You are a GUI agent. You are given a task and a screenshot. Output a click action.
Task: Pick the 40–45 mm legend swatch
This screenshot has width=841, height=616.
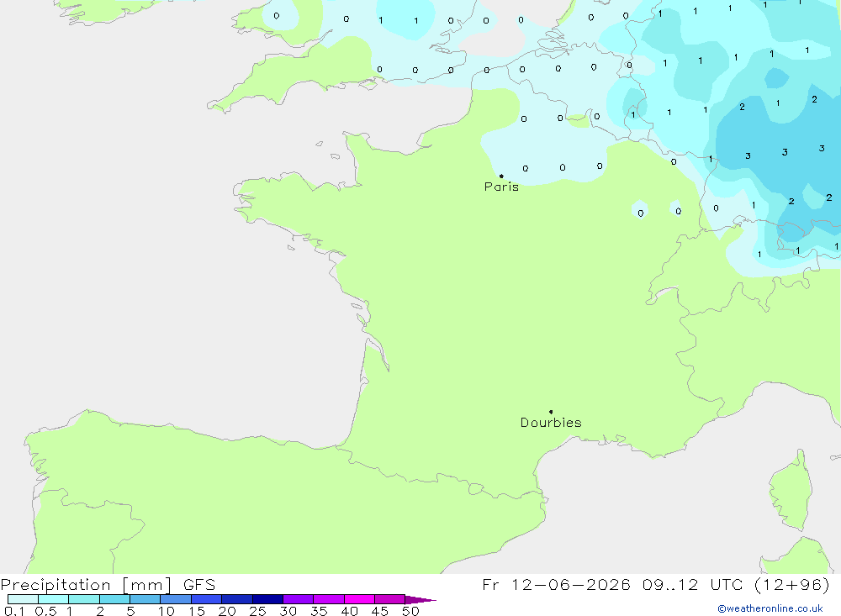(x=359, y=599)
